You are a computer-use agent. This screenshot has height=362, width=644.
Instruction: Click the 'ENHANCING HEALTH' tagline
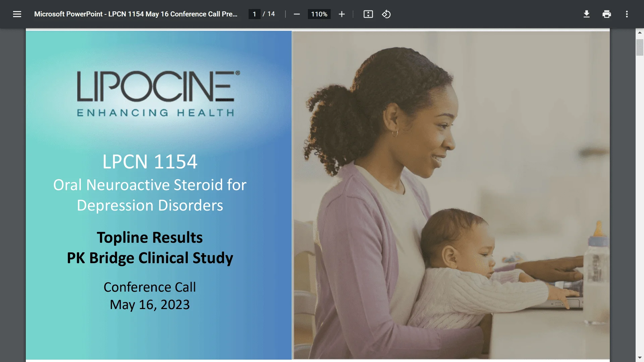pyautogui.click(x=156, y=113)
